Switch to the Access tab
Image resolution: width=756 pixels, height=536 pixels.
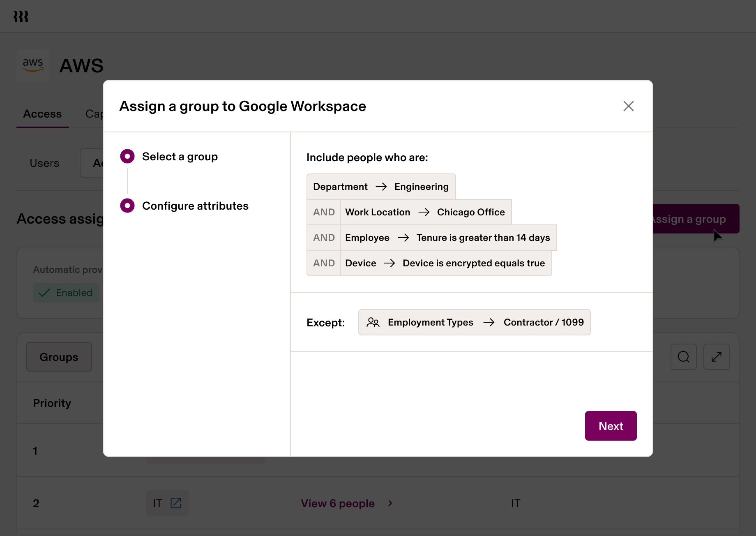coord(42,114)
